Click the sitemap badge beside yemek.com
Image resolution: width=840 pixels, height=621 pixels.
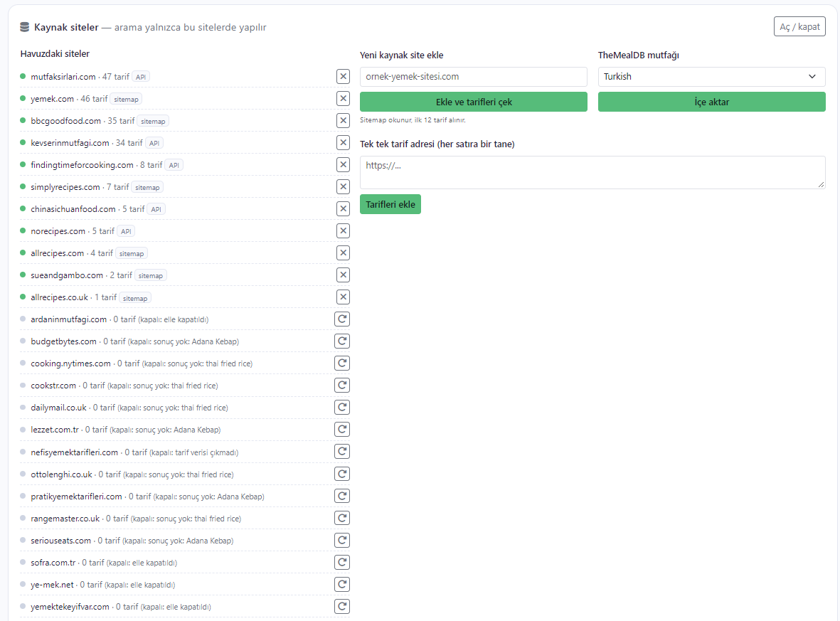point(127,99)
